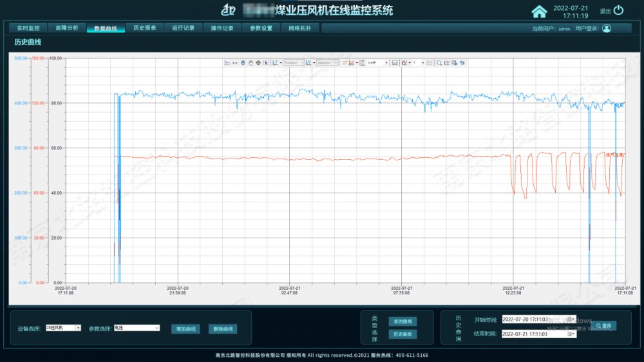This screenshot has height=362, width=644.
Task: Click the 开始时间 date input field
Action: coord(533,319)
